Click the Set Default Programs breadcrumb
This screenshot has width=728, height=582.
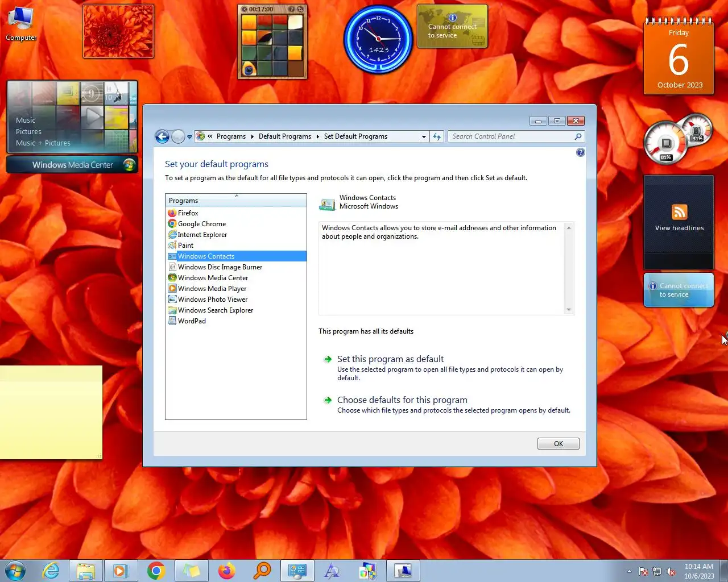pos(355,136)
